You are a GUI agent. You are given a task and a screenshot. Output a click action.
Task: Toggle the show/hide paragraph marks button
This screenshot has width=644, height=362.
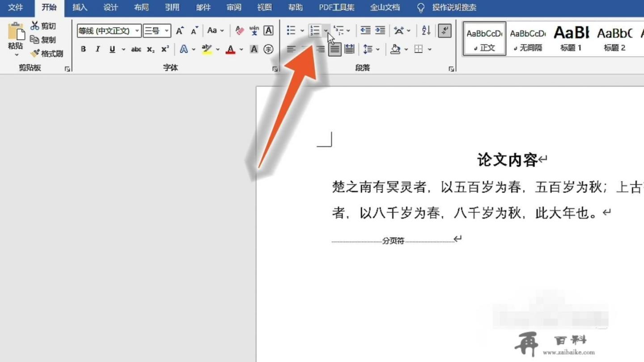click(x=445, y=30)
